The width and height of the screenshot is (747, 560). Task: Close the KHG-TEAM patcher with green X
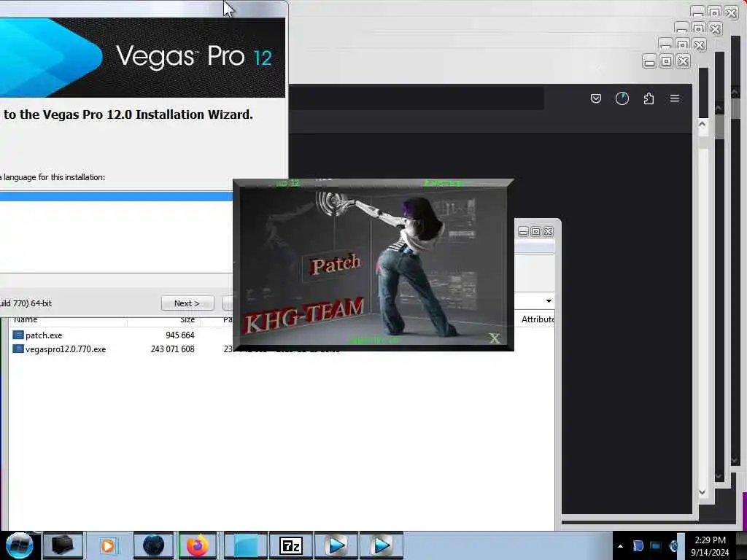(494, 338)
